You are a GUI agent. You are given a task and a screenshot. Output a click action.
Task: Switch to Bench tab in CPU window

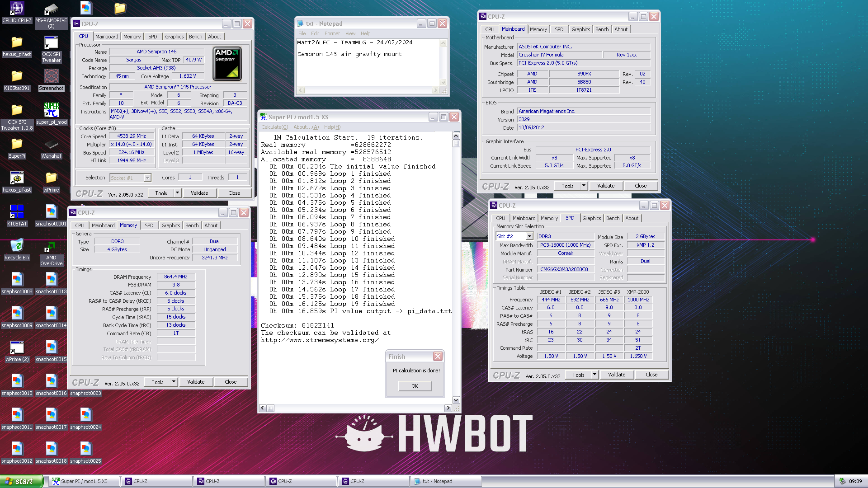tap(196, 37)
